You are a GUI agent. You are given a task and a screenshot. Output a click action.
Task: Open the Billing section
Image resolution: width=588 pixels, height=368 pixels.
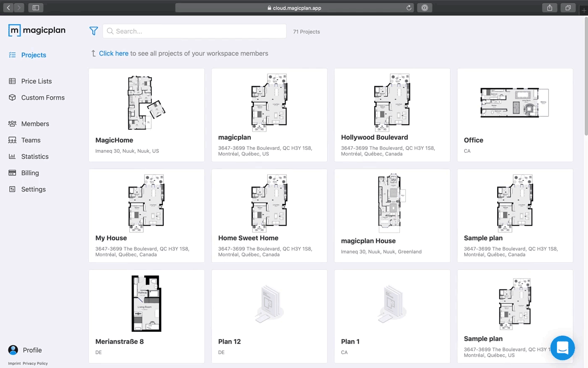pyautogui.click(x=31, y=173)
